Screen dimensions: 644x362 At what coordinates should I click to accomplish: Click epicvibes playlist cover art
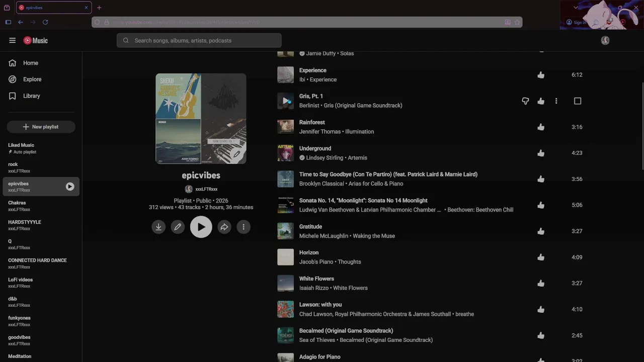(x=201, y=119)
